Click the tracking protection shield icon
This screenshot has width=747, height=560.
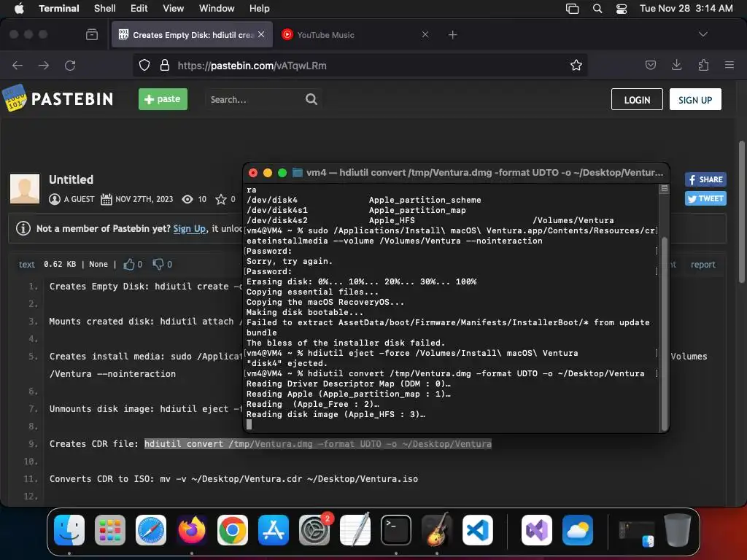pos(144,65)
